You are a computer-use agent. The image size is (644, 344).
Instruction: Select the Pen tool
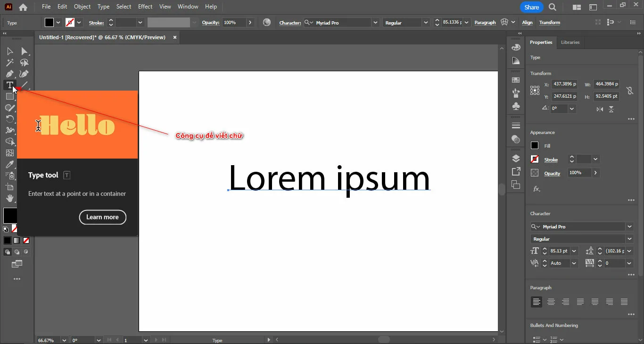click(9, 74)
